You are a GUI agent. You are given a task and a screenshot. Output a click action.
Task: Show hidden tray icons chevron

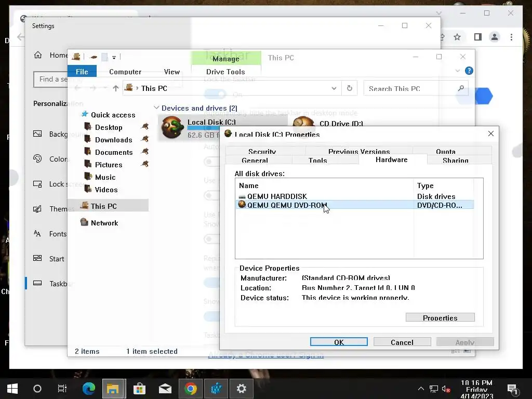click(421, 389)
